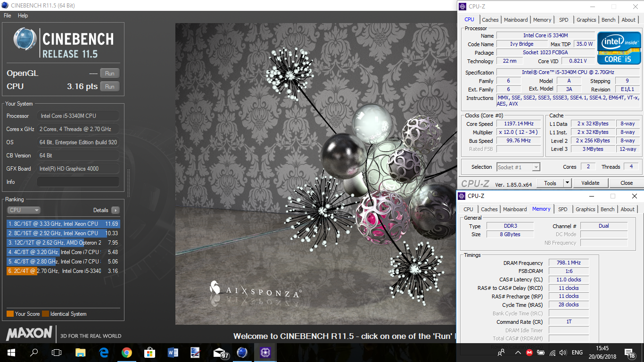
Task: Switch to Caches tab in top CPU-Z
Action: click(490, 20)
